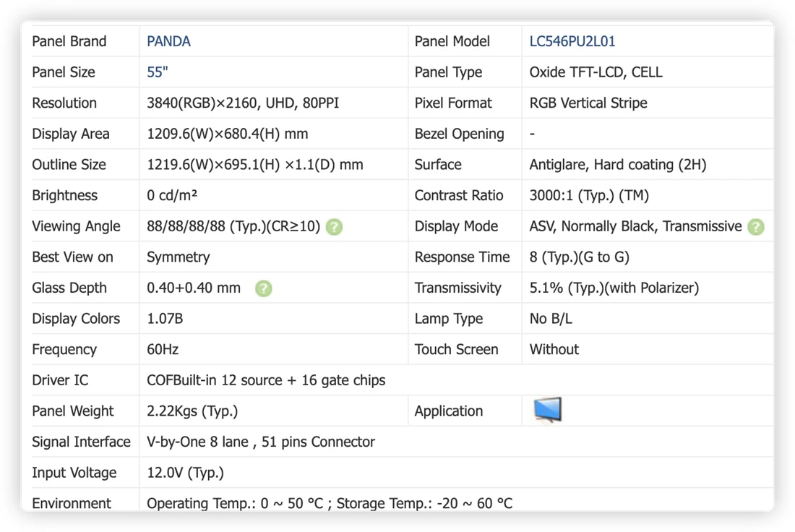The height and width of the screenshot is (532, 795).
Task: Click the TV monitor Application icon
Action: pos(548,410)
